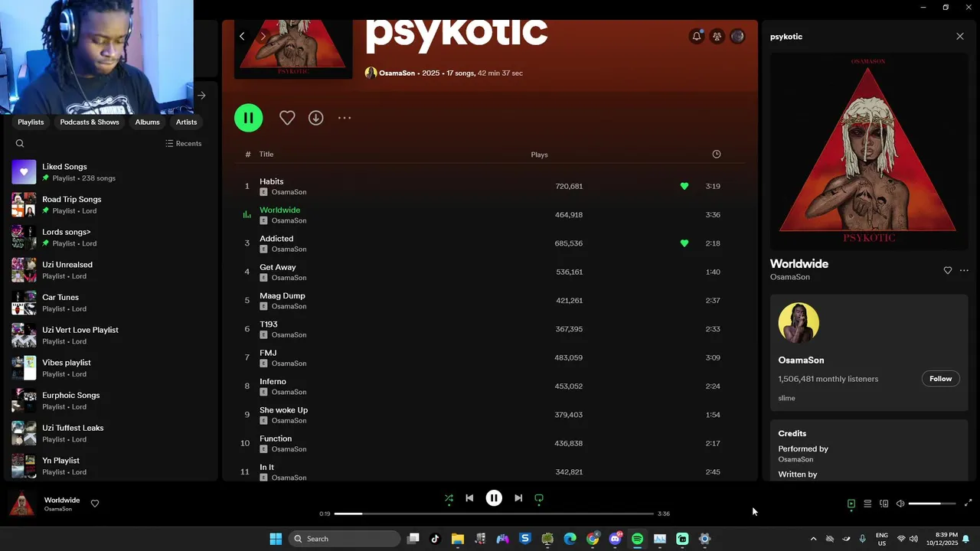Image resolution: width=980 pixels, height=551 pixels.
Task: Select the She woke Up track title
Action: pyautogui.click(x=283, y=410)
